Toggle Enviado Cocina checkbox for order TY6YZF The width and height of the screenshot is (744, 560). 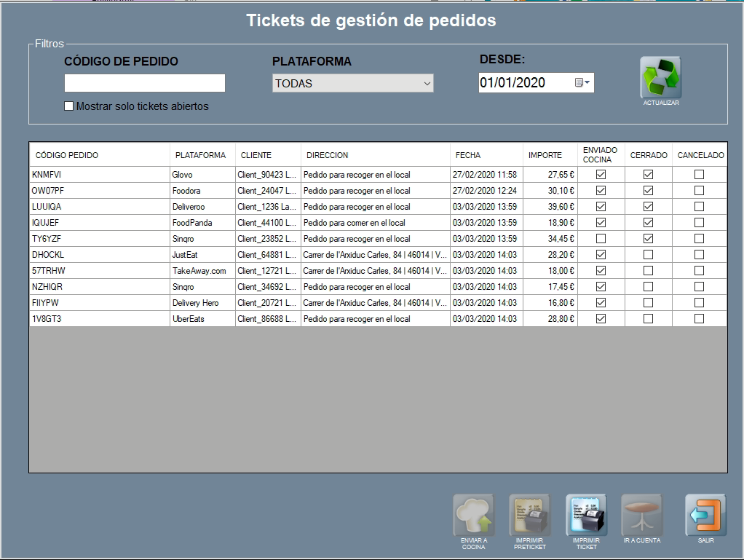click(x=601, y=239)
